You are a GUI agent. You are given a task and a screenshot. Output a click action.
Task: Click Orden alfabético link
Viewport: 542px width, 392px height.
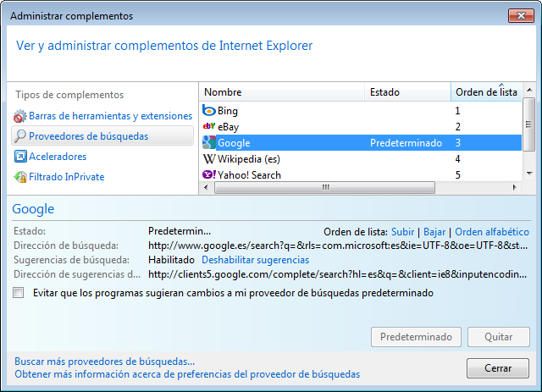tap(492, 232)
